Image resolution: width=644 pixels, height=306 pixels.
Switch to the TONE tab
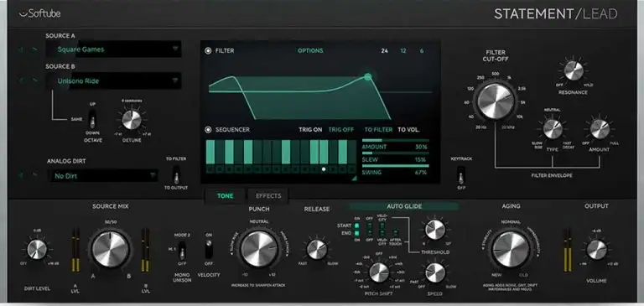tap(225, 196)
